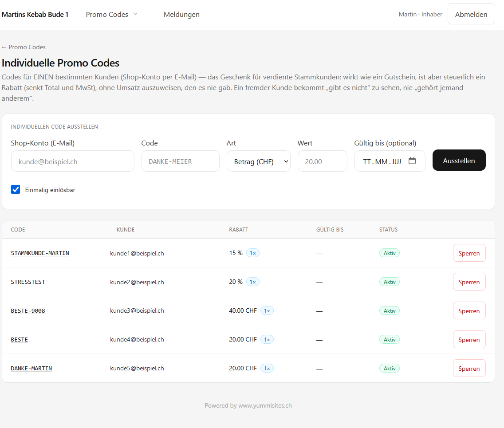Sperren the BESTE-9008 code
Image resolution: width=504 pixels, height=428 pixels.
tap(469, 311)
